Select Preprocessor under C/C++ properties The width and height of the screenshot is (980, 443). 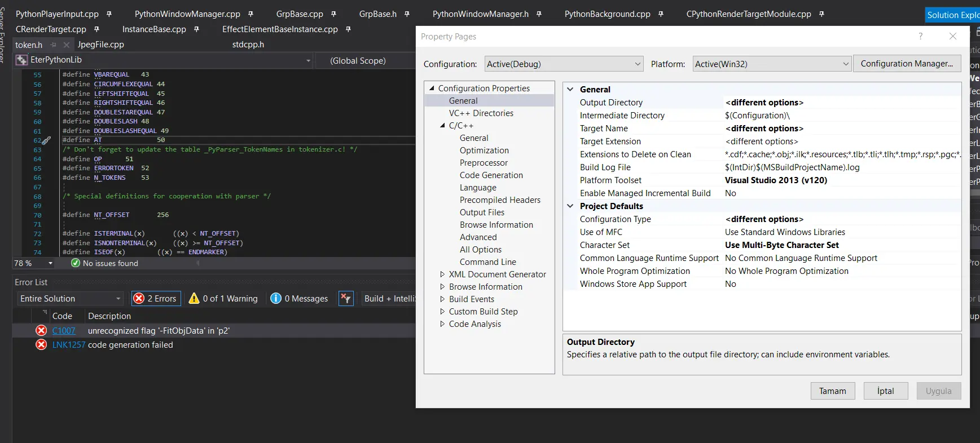point(484,163)
